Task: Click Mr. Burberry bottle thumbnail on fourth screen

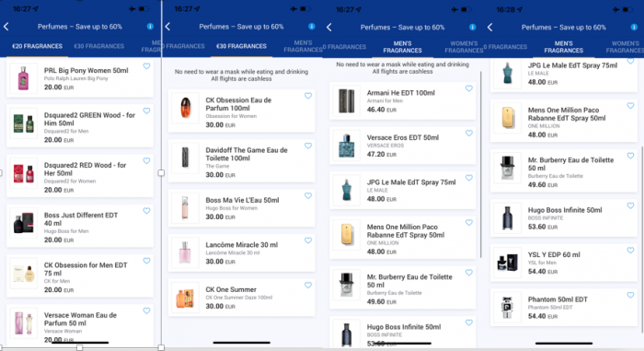Action: (508, 169)
